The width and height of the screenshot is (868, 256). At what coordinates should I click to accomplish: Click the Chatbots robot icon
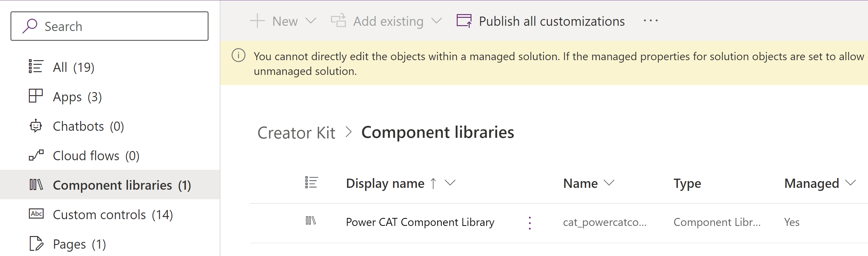point(36,126)
